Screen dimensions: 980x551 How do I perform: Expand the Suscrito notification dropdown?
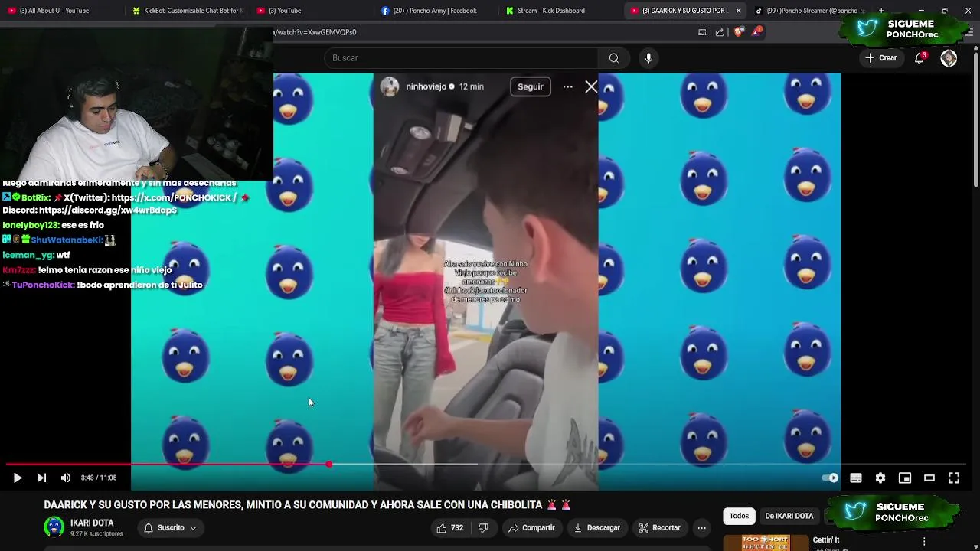click(170, 527)
